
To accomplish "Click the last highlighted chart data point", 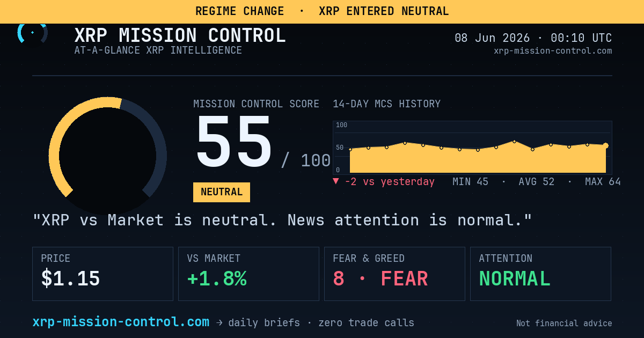I will click(x=606, y=145).
